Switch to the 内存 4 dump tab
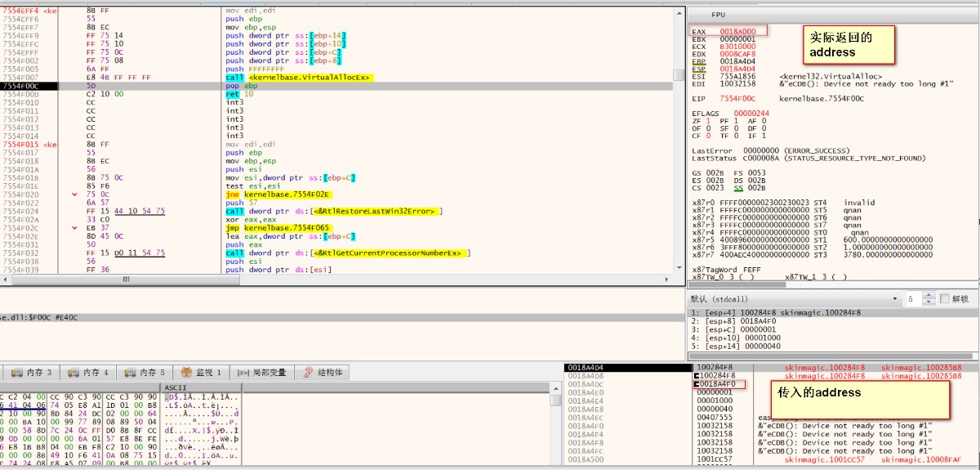 [x=88, y=372]
